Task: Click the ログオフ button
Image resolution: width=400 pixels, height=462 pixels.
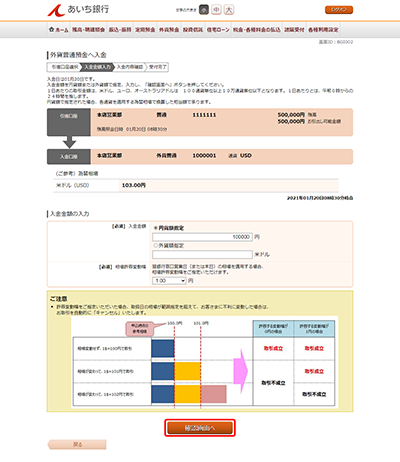Action: pos(339,10)
